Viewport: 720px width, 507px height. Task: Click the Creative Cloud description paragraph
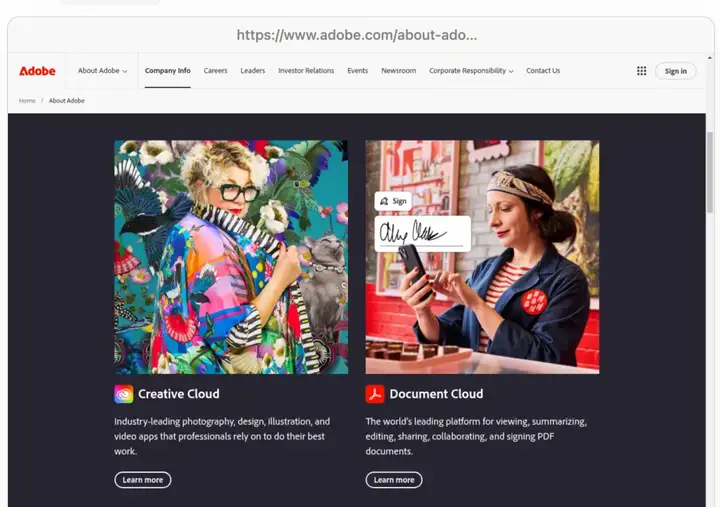pos(222,436)
